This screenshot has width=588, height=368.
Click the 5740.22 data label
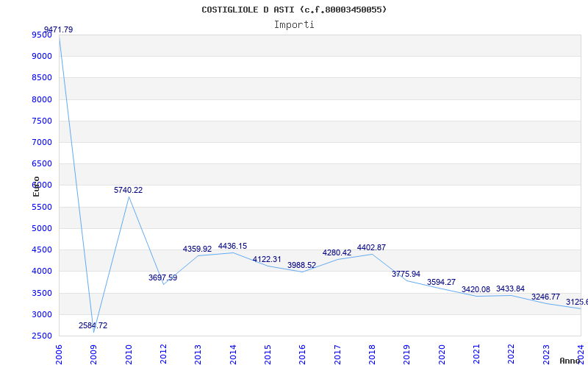(128, 190)
